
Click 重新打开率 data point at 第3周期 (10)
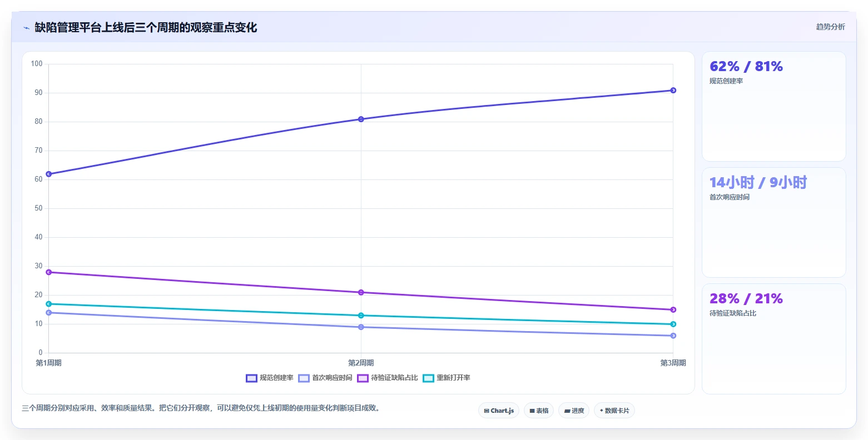click(673, 324)
